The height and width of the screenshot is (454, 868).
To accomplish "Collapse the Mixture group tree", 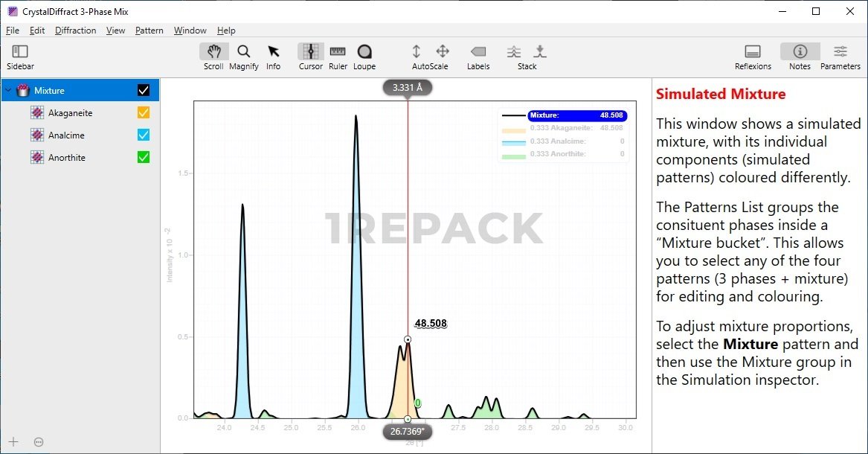I will point(8,91).
